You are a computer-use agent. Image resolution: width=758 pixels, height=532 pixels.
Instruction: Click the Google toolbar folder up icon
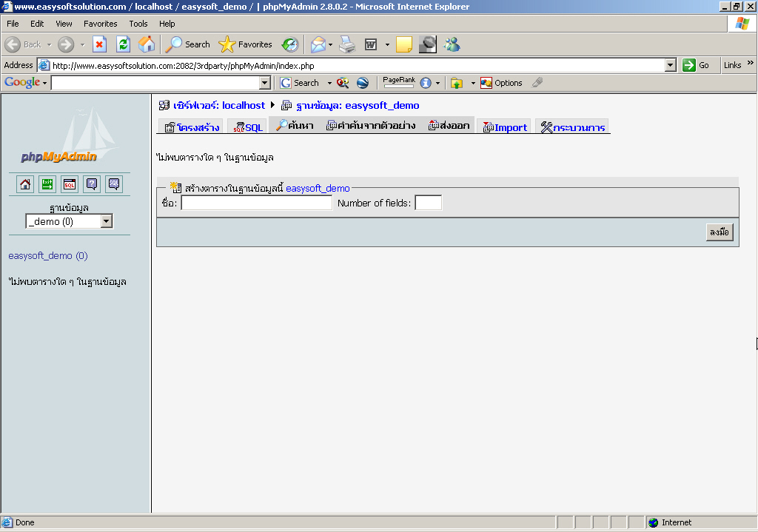tap(456, 83)
